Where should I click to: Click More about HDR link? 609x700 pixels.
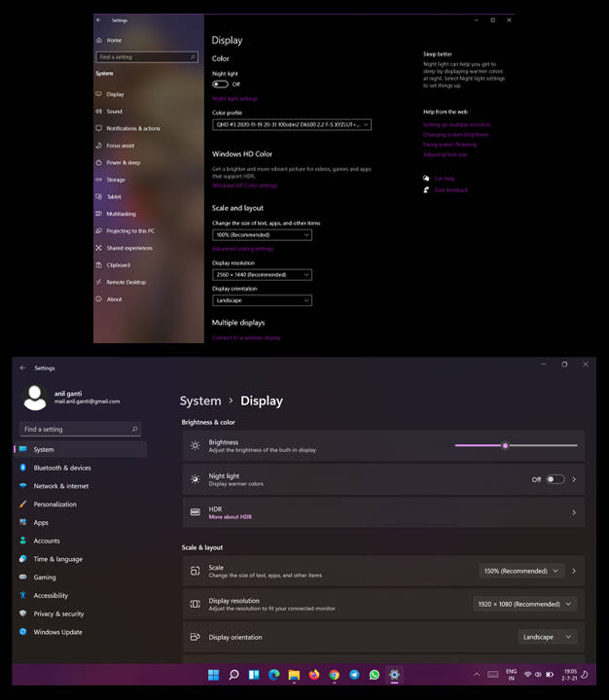pyautogui.click(x=231, y=517)
